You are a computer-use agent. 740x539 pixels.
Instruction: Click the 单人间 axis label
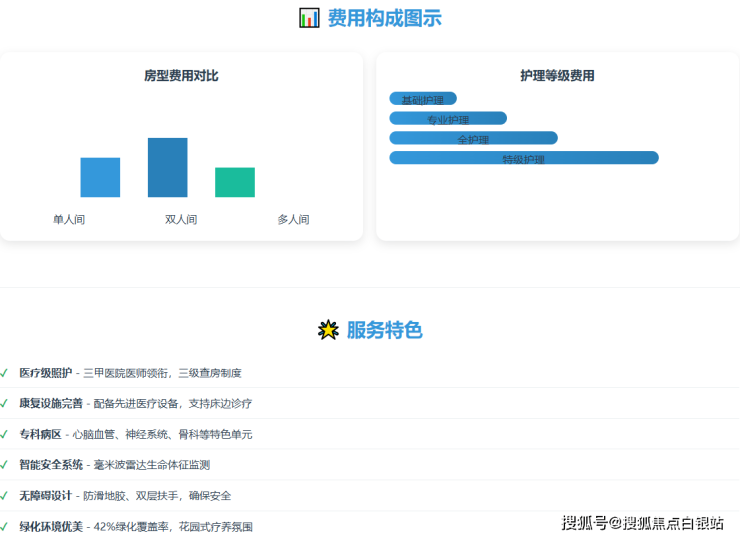pyautogui.click(x=69, y=219)
